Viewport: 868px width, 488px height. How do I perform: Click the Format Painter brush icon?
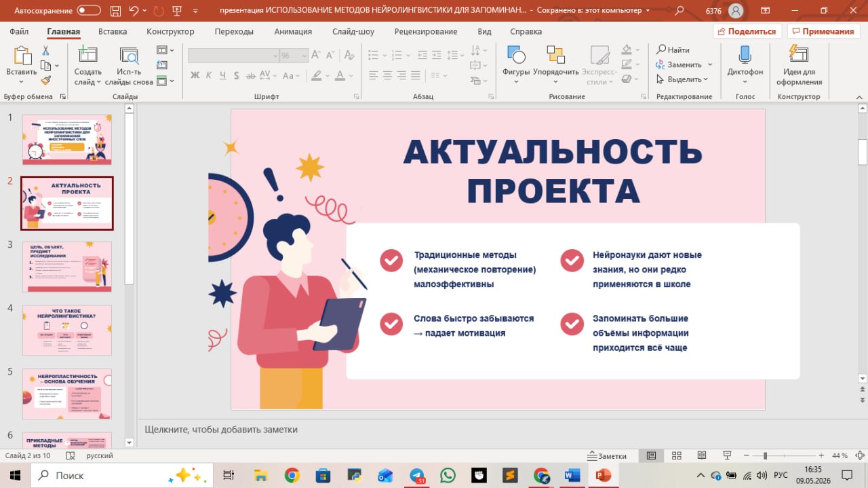(x=45, y=80)
